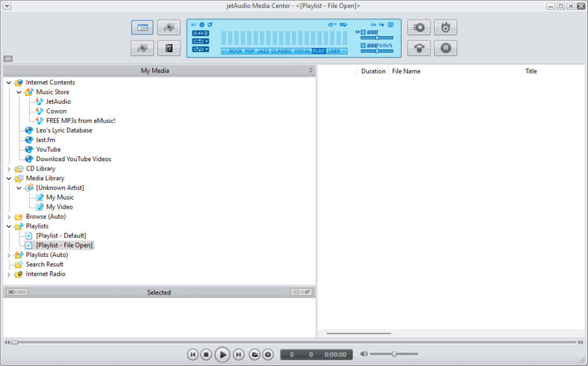Open the spiral effect dropdown in the display panel
This screenshot has height=366, width=588.
click(332, 25)
